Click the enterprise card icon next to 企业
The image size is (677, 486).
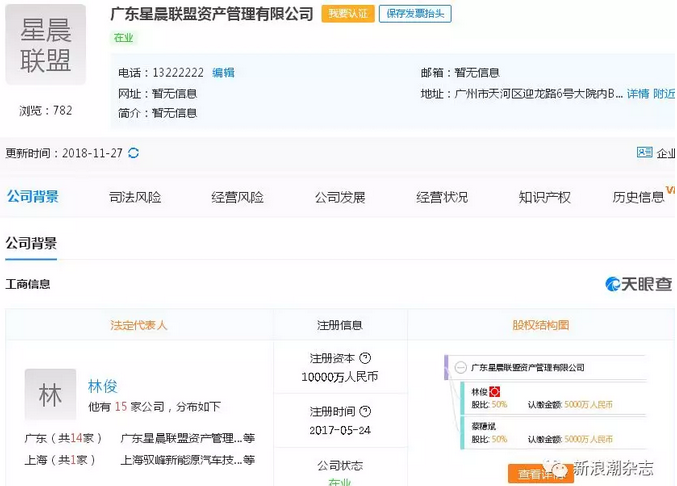point(645,152)
